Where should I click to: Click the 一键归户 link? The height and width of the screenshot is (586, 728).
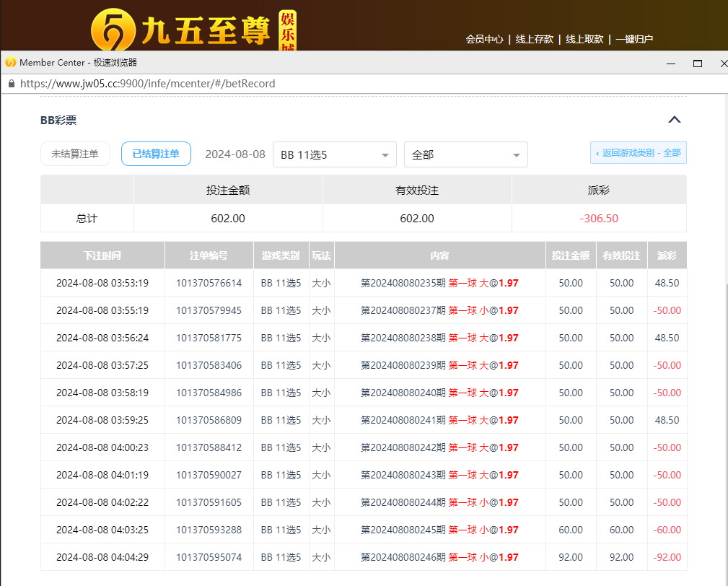coord(634,40)
